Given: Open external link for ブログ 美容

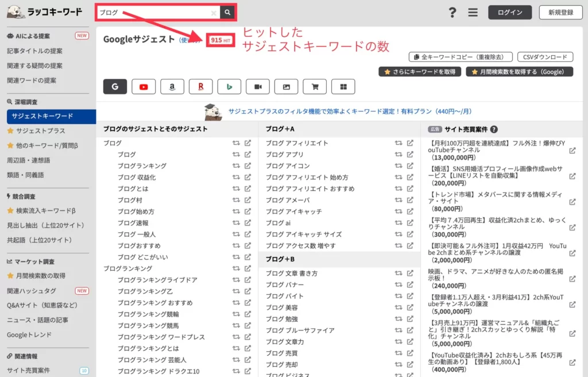Looking at the screenshot, I should coord(410,307).
